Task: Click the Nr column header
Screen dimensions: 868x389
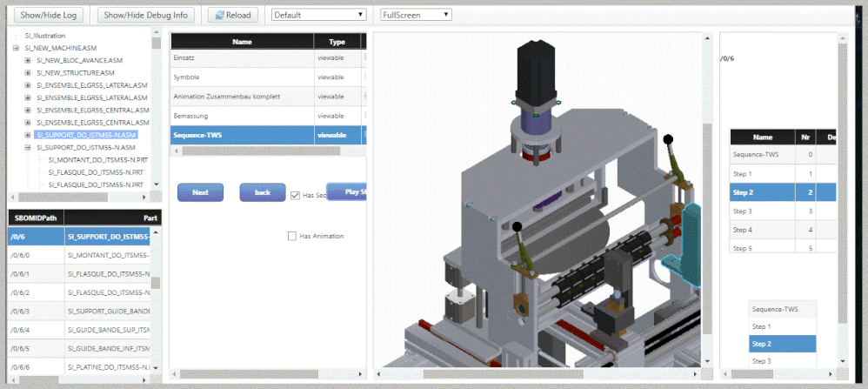Action: coord(805,137)
